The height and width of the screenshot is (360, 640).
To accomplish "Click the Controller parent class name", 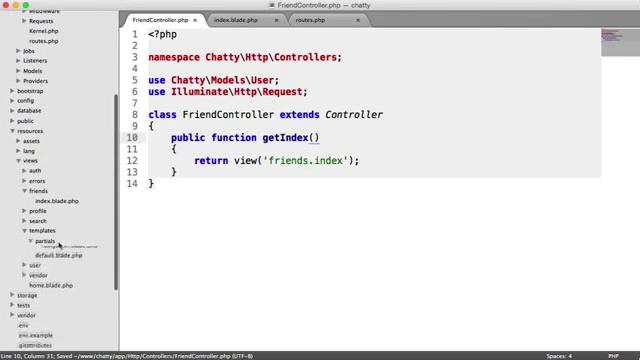I will pos(354,115).
